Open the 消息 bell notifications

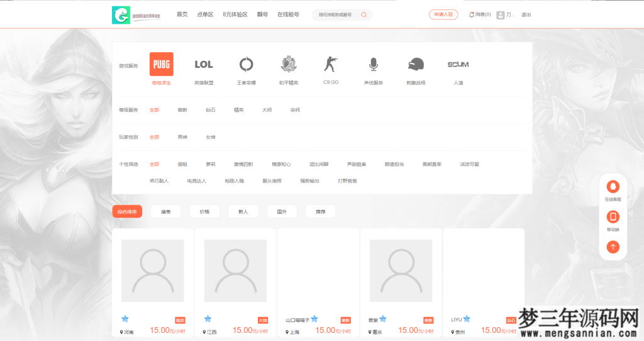[472, 14]
